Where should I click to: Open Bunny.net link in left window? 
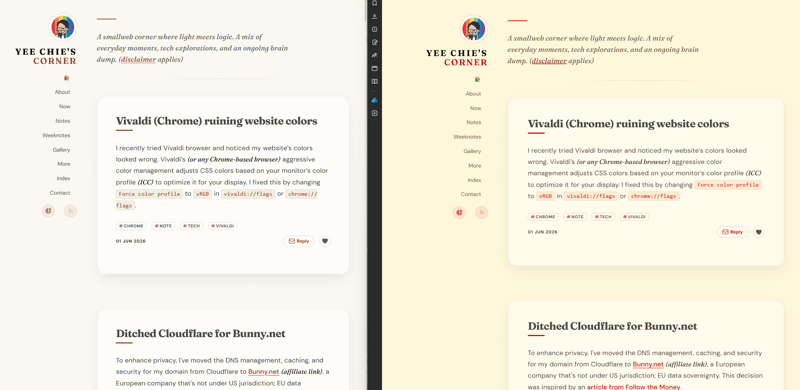[x=264, y=372]
